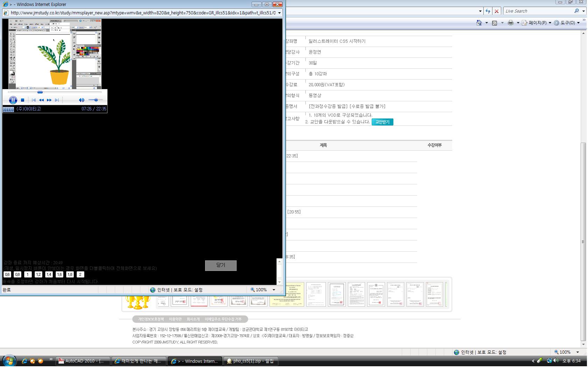Open the 도구(O) tools menu
Image resolution: width=588 pixels, height=368 pixels.
pos(566,23)
